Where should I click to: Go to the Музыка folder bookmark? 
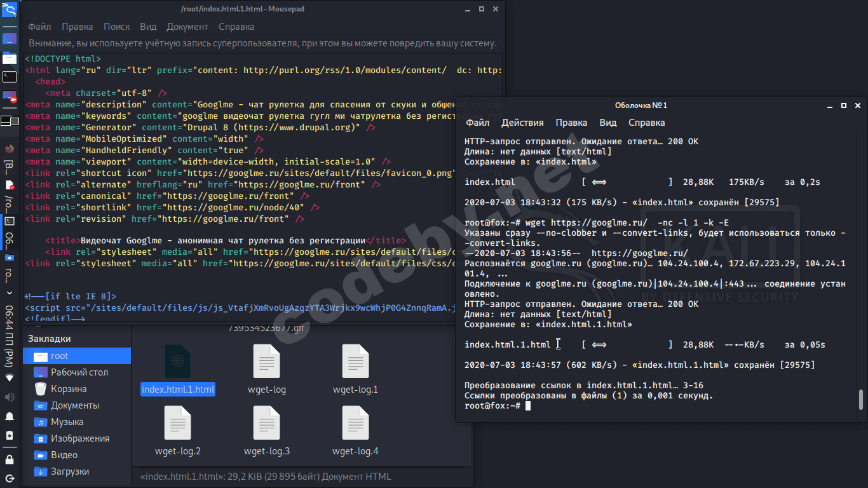pyautogui.click(x=77, y=422)
